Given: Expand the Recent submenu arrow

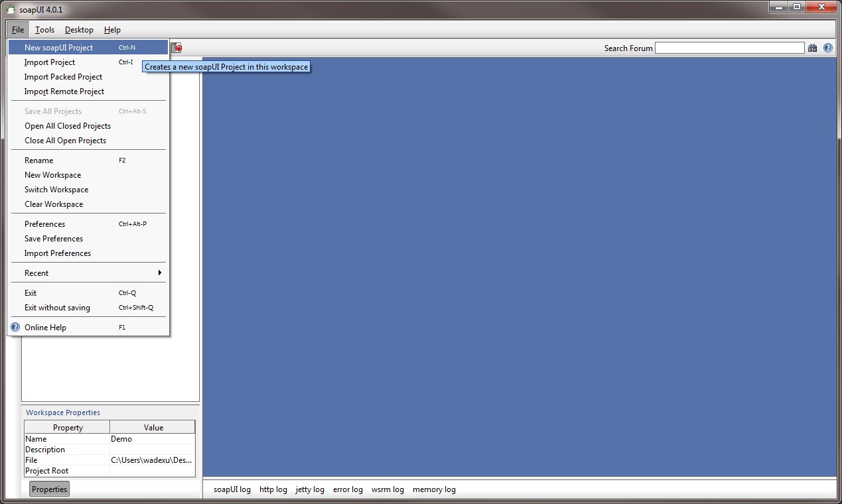Looking at the screenshot, I should [160, 273].
